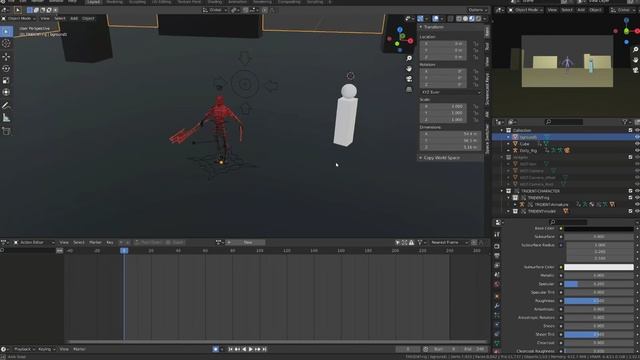This screenshot has height=360, width=640.
Task: Open Select menu in main viewport header
Action: (60, 18)
